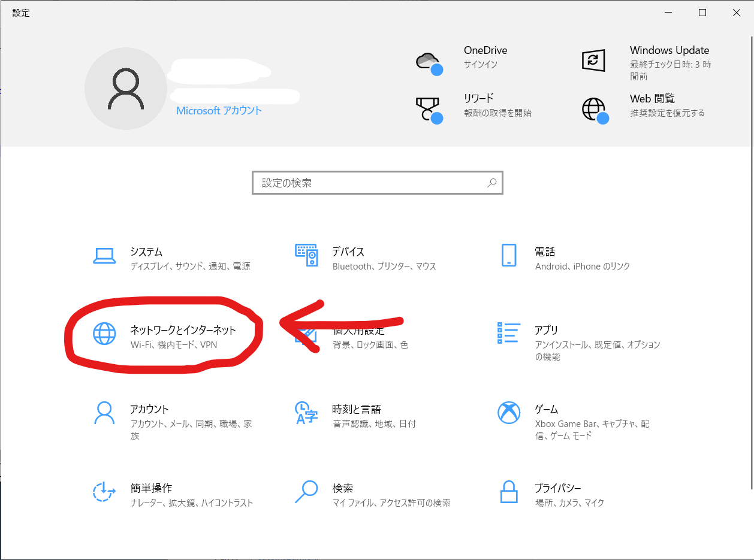754x560 pixels.
Task: Maximize the 設定 window
Action: coord(702,13)
